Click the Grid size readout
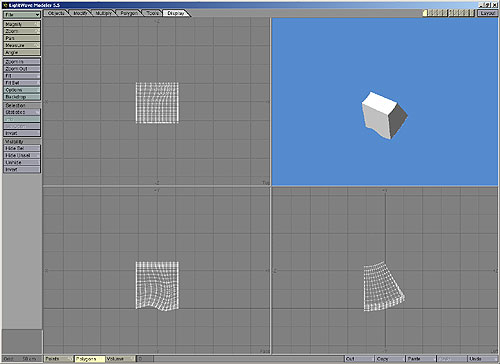The width and height of the screenshot is (500, 364). [22, 359]
